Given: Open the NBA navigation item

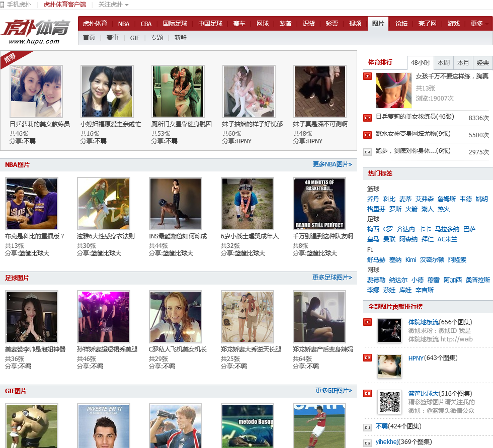Looking at the screenshot, I should [x=124, y=24].
